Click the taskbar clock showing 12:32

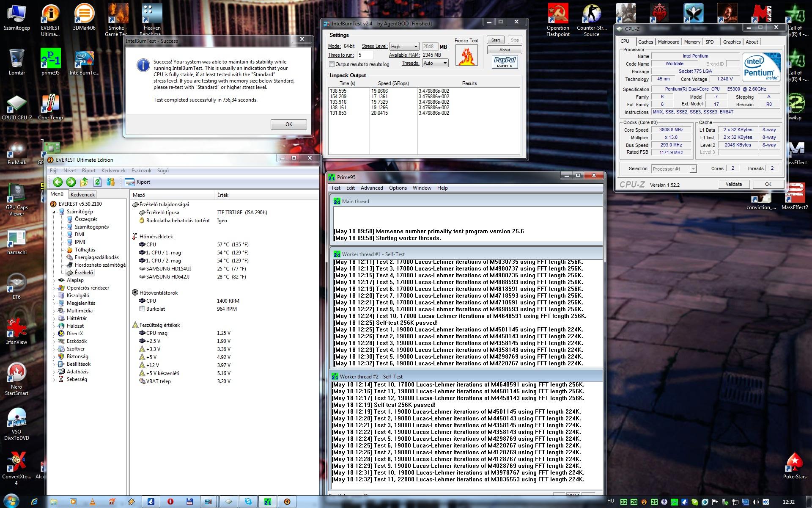point(788,502)
